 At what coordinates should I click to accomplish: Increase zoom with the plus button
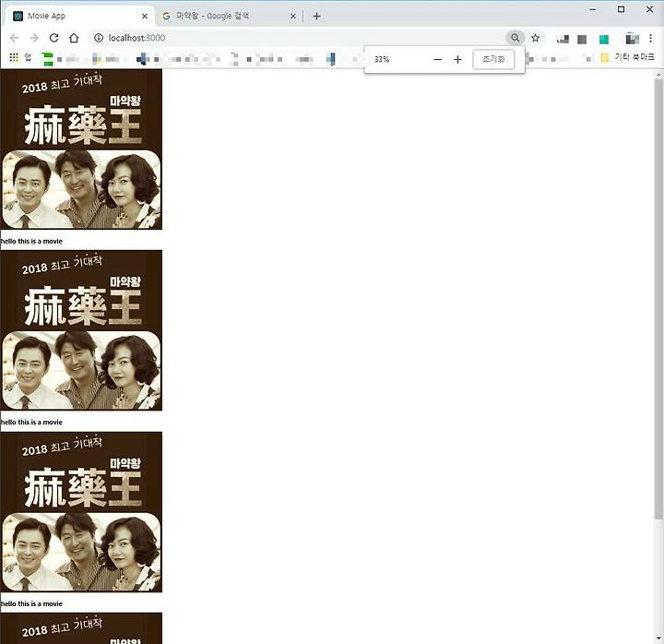coord(457,60)
